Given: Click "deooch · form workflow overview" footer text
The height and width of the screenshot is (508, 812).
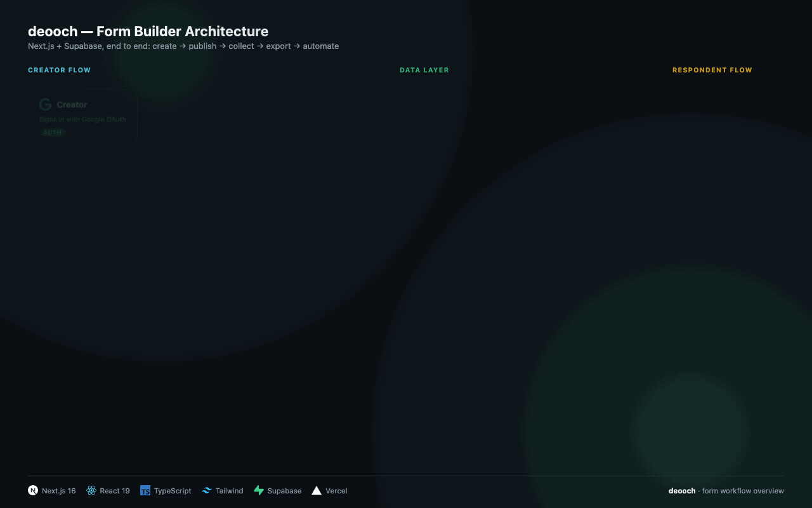Looking at the screenshot, I should (726, 491).
